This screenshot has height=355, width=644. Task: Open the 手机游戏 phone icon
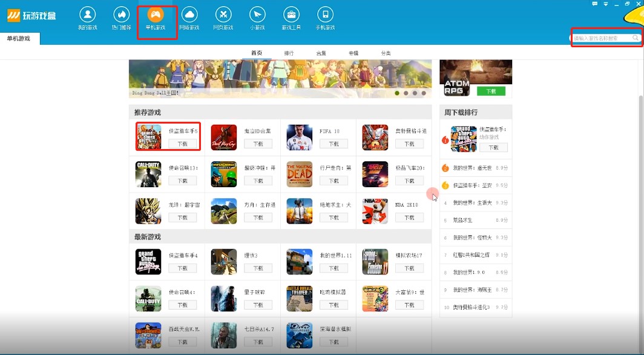pos(325,15)
